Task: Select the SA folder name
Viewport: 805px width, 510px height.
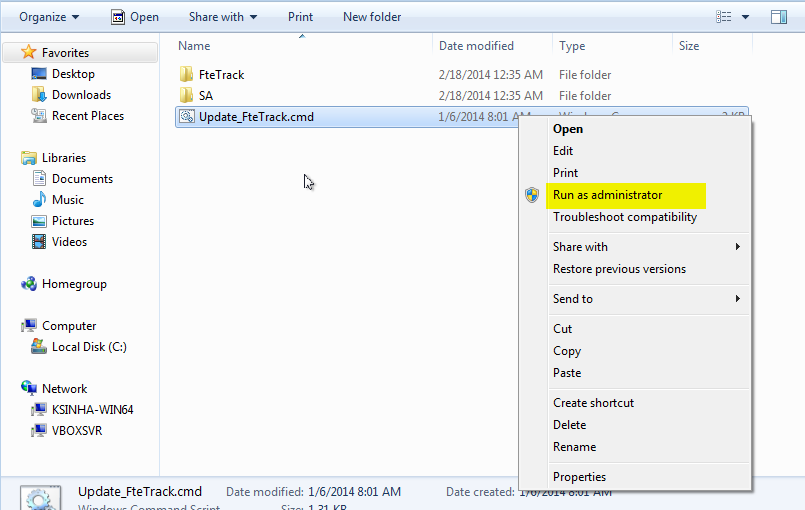Action: [x=206, y=96]
